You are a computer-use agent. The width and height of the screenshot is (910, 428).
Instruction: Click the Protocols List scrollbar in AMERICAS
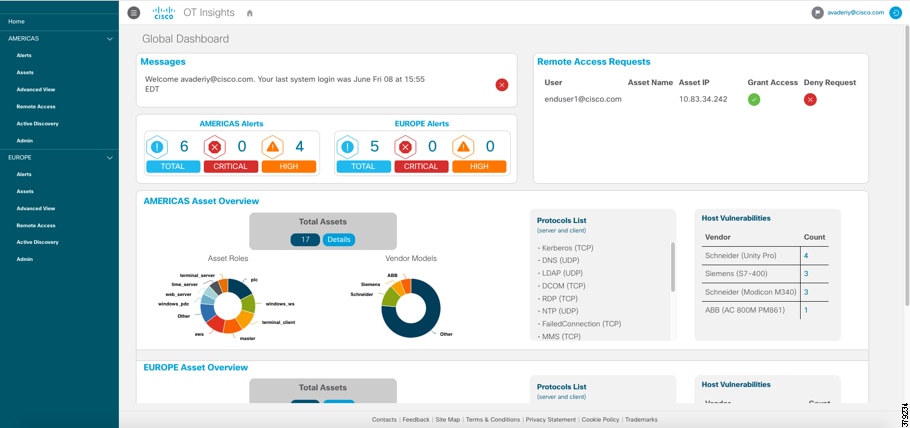point(673,267)
